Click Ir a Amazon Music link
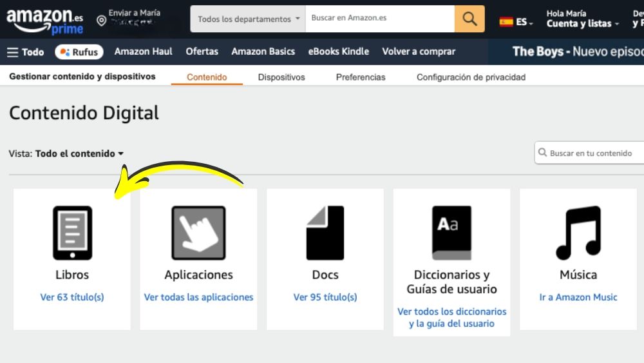The image size is (644, 363). [x=578, y=297]
